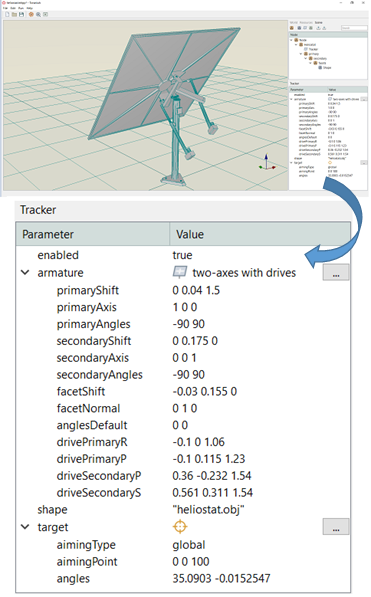The width and height of the screenshot is (371, 597).
Task: Click the green icon in Scene toolbar
Action: pyautogui.click(x=311, y=28)
